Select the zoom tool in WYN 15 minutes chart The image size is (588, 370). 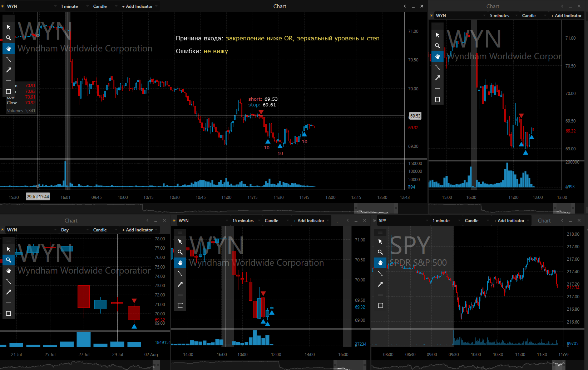pos(180,252)
